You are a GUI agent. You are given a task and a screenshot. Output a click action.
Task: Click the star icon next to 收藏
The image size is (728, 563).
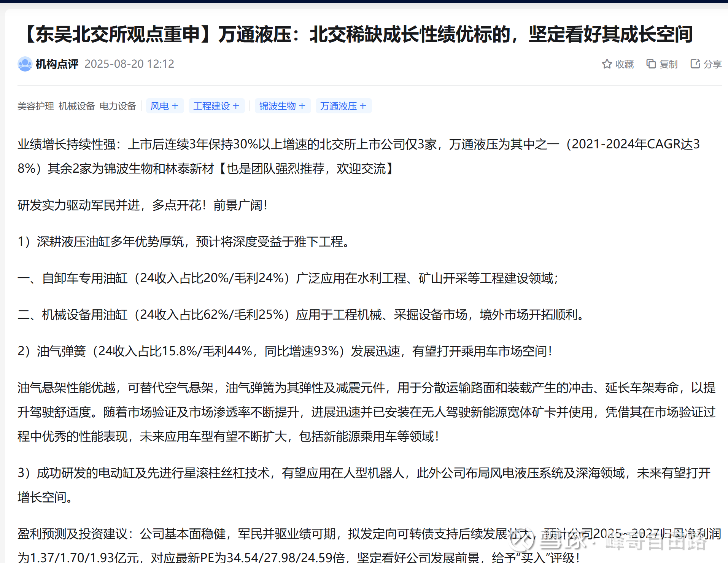607,64
